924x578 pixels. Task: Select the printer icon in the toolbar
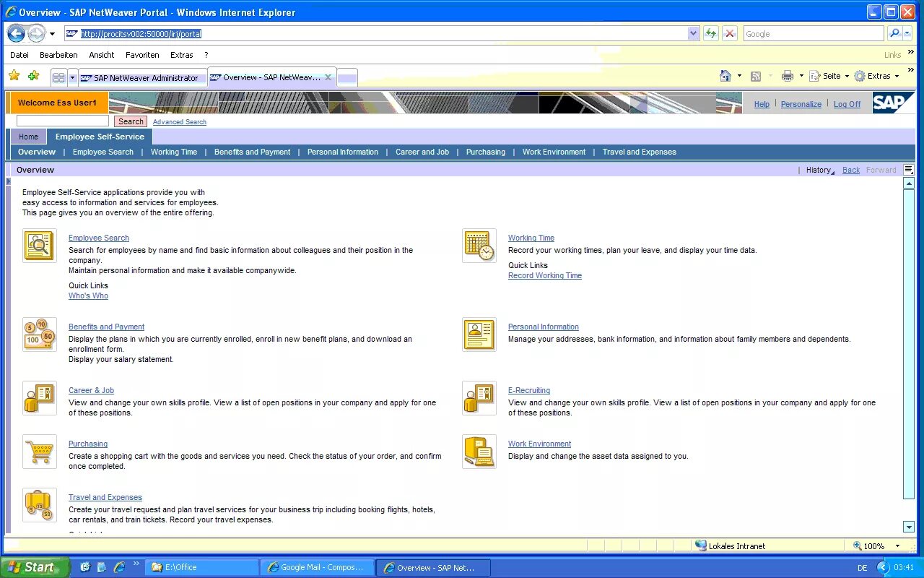click(x=787, y=75)
